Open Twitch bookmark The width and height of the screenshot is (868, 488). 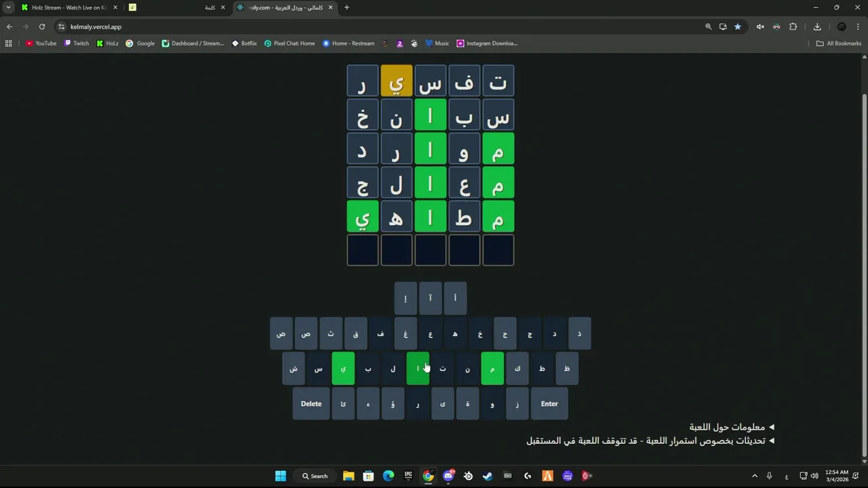[77, 43]
